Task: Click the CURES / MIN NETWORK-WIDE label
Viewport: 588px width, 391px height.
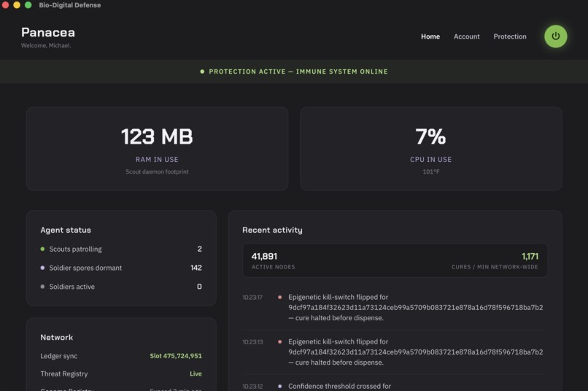Action: tap(495, 267)
